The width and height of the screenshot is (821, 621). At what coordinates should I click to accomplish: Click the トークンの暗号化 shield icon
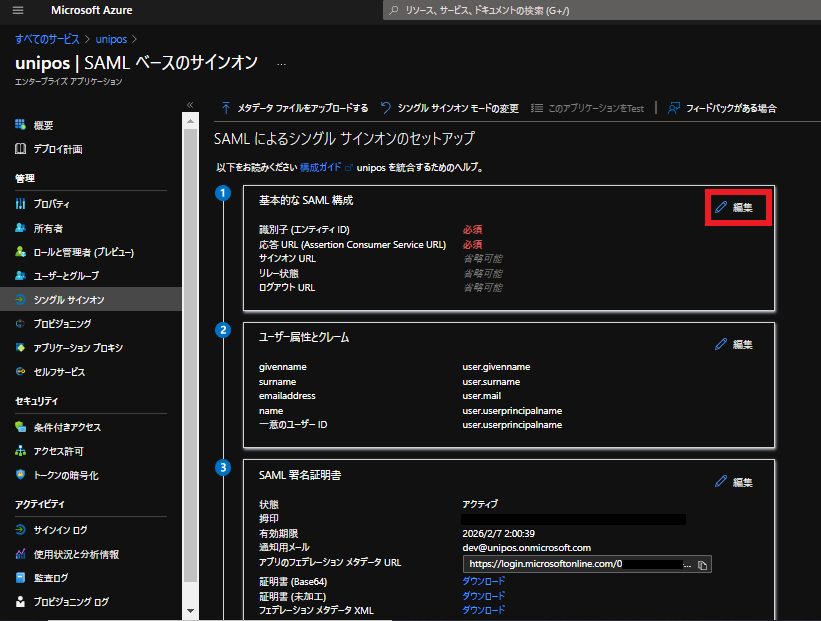click(x=20, y=475)
